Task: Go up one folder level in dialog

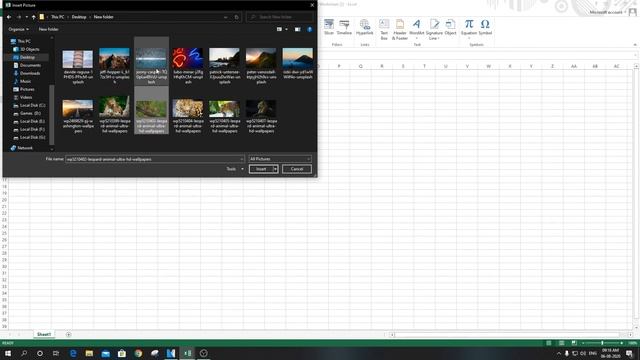Action: coord(33,17)
